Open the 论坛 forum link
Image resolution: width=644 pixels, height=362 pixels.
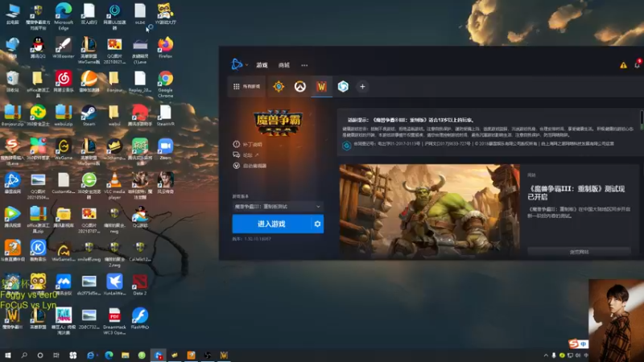(246, 154)
